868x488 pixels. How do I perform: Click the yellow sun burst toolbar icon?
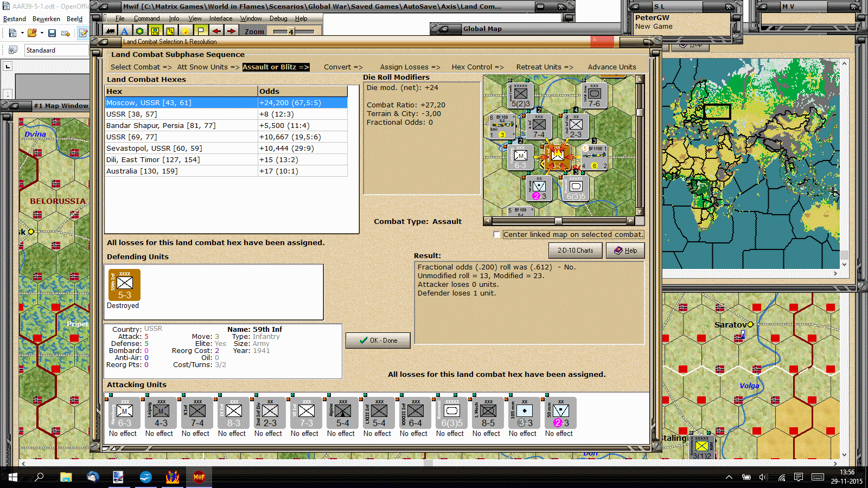[186, 31]
